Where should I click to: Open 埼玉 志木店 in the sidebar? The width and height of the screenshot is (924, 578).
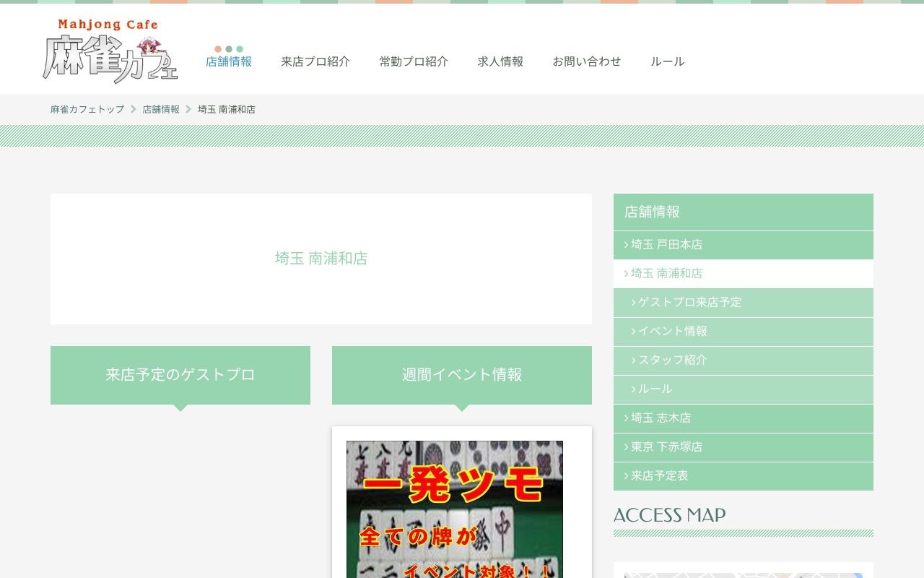click(661, 418)
